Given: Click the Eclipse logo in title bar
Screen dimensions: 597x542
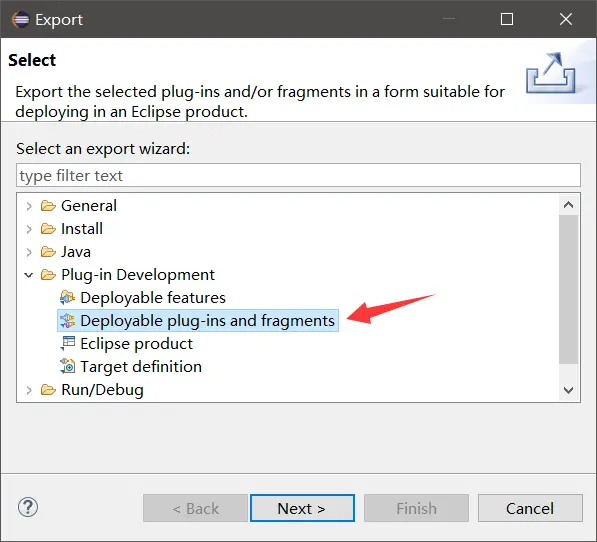Looking at the screenshot, I should point(20,19).
